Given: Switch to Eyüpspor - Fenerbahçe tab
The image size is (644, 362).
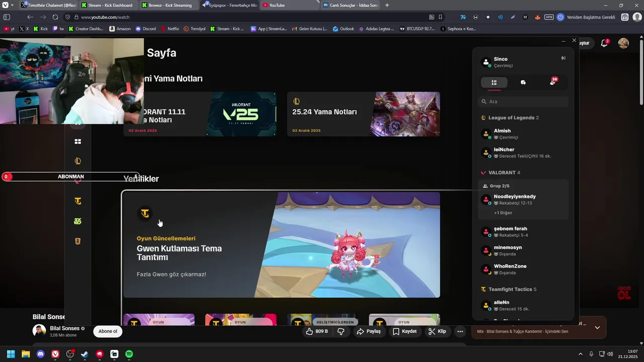Looking at the screenshot, I should pyautogui.click(x=229, y=5).
